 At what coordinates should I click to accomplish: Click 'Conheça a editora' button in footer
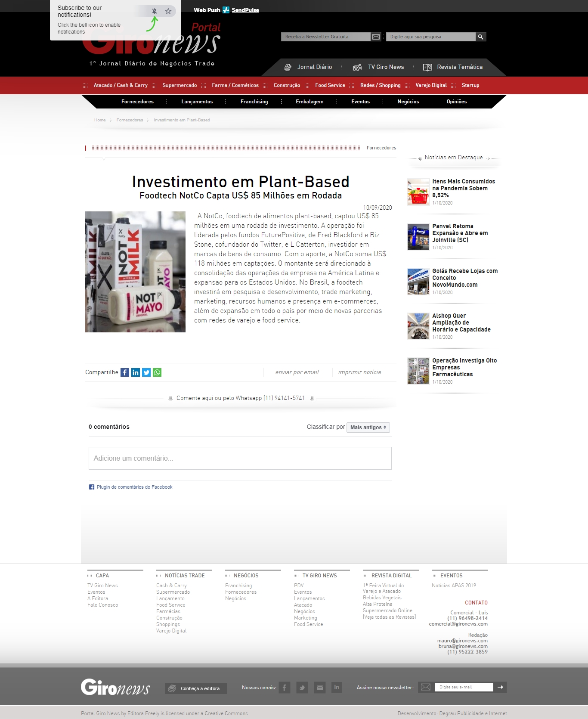196,688
